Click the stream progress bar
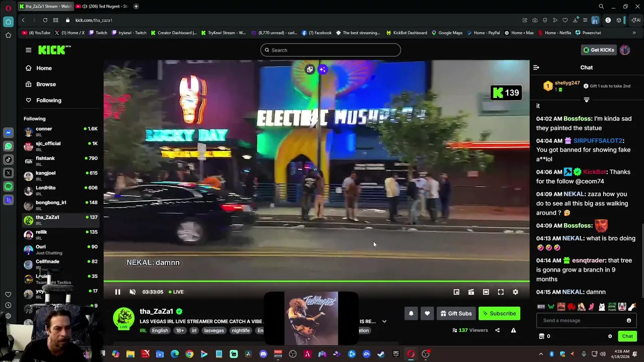 pos(316,282)
